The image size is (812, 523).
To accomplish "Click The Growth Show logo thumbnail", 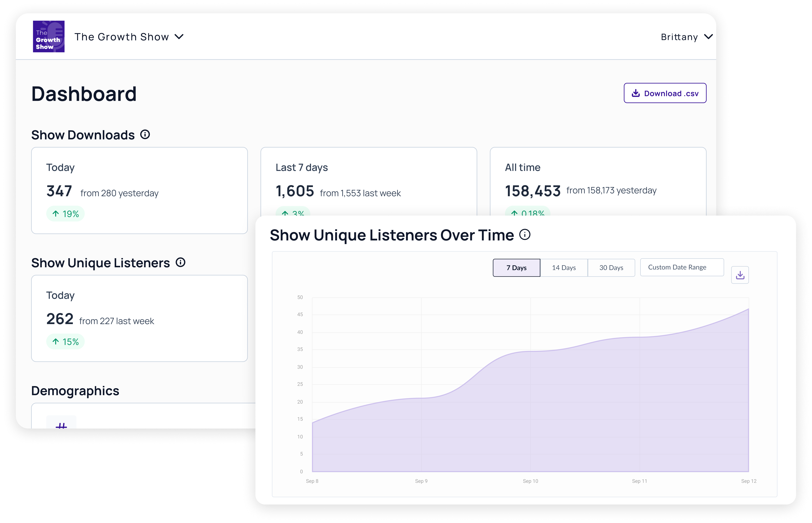I will pyautogui.click(x=49, y=36).
